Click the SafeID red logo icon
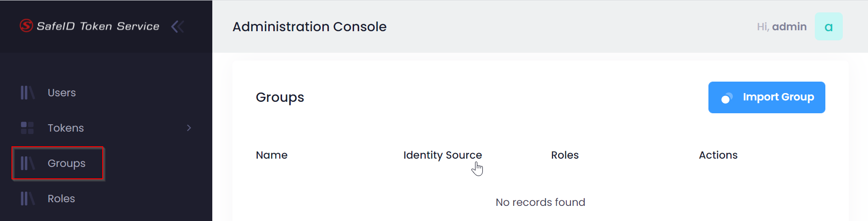 click(26, 26)
